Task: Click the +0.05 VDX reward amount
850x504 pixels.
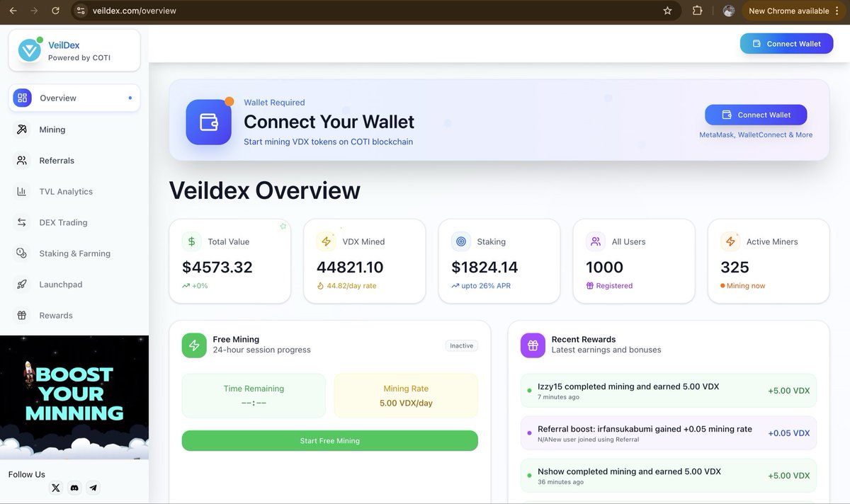Action: 789,433
